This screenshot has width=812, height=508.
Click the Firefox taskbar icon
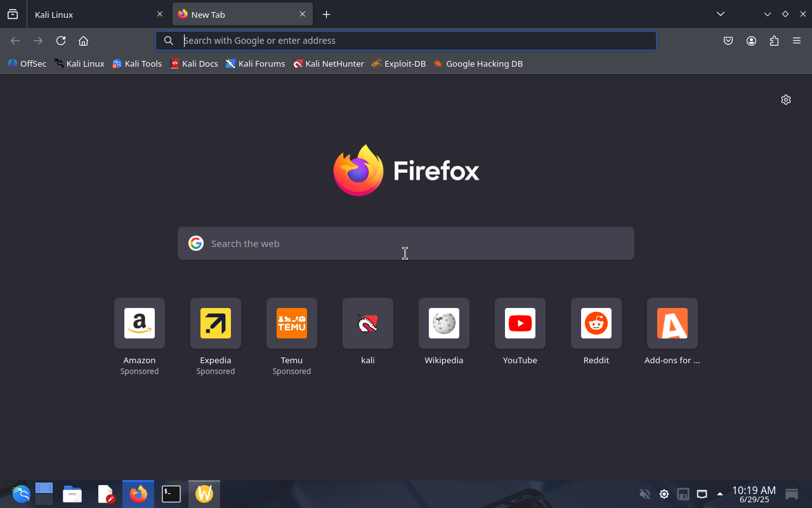click(138, 493)
